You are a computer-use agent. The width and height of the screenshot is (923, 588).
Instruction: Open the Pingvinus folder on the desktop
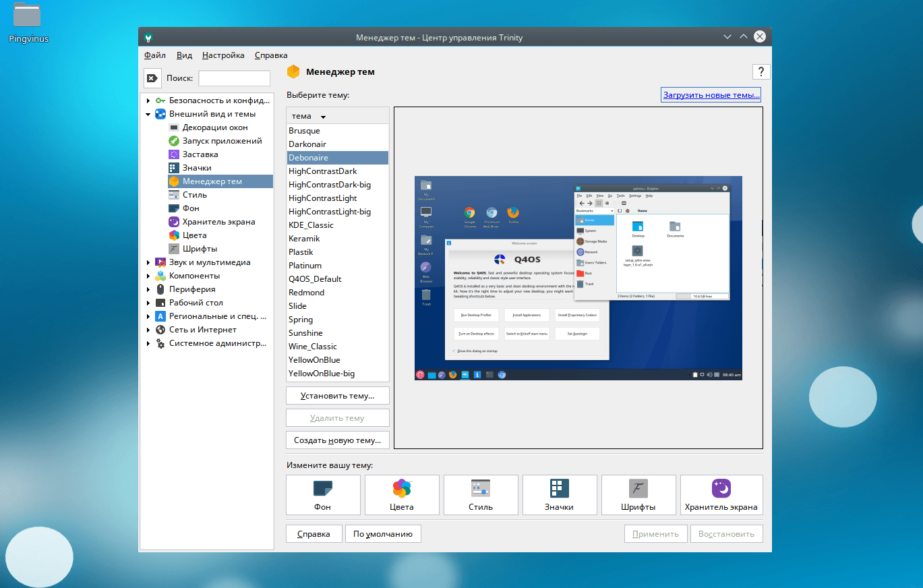point(27,24)
